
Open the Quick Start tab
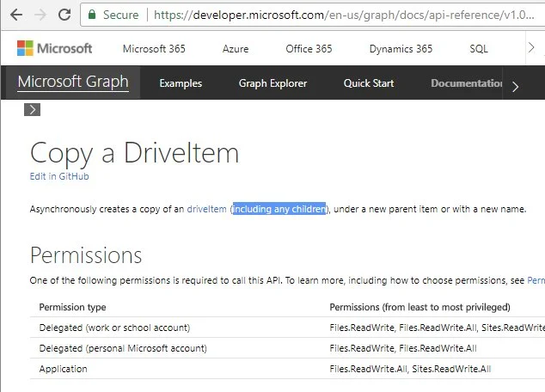pyautogui.click(x=369, y=83)
